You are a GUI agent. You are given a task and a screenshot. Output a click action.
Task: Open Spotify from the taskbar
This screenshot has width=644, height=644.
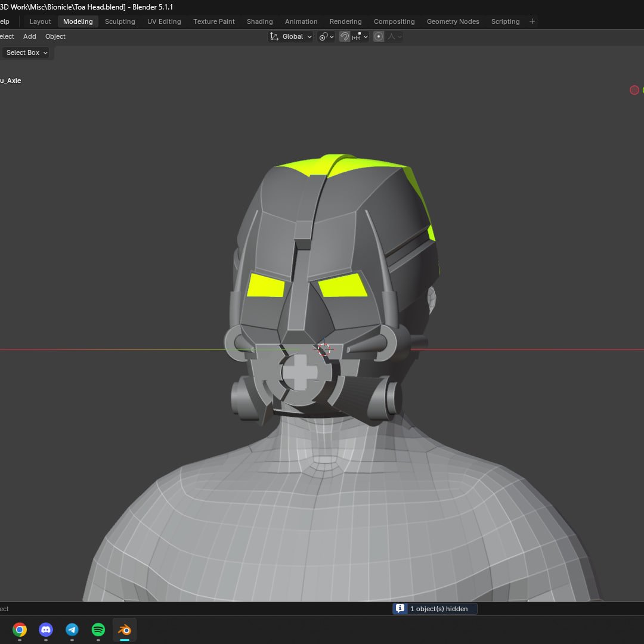(98, 630)
